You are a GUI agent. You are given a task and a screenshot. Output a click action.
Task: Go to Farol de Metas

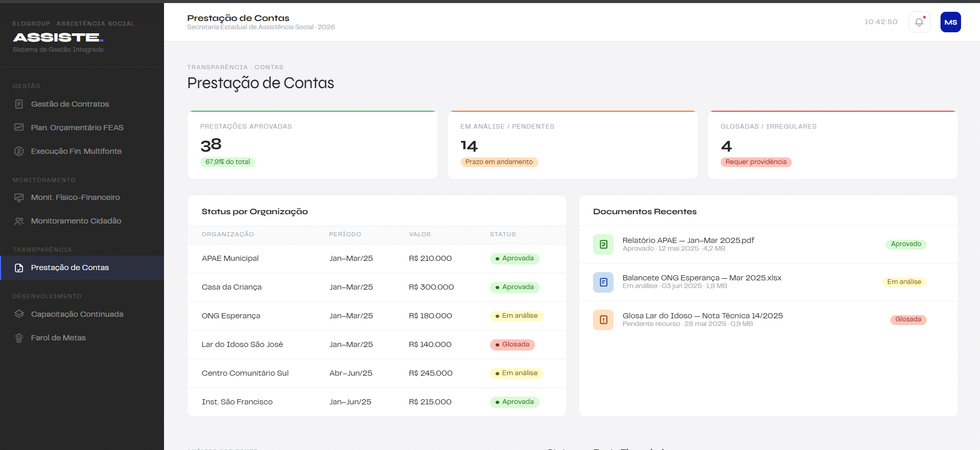tap(82, 338)
